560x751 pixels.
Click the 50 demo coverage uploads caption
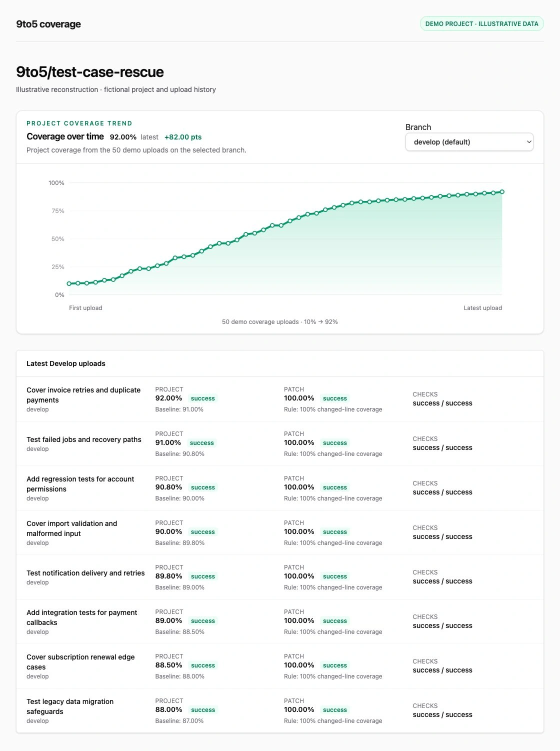pos(280,322)
